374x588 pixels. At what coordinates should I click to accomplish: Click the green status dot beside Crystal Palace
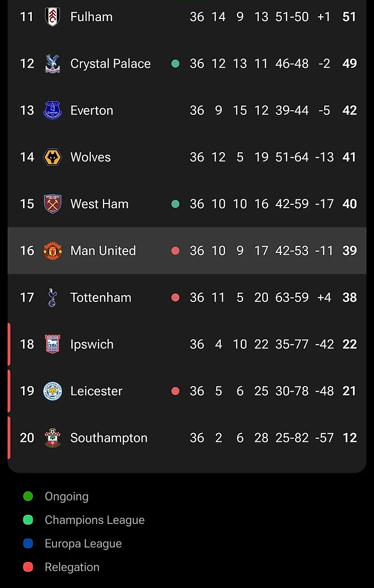(175, 64)
